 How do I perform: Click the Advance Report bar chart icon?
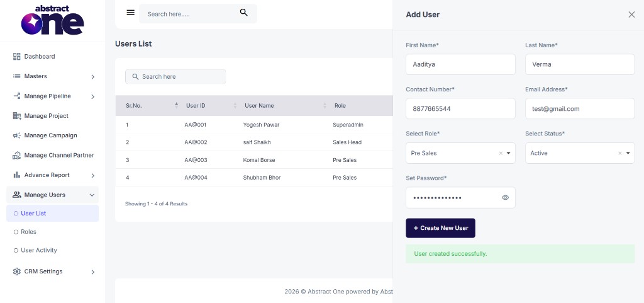(17, 174)
